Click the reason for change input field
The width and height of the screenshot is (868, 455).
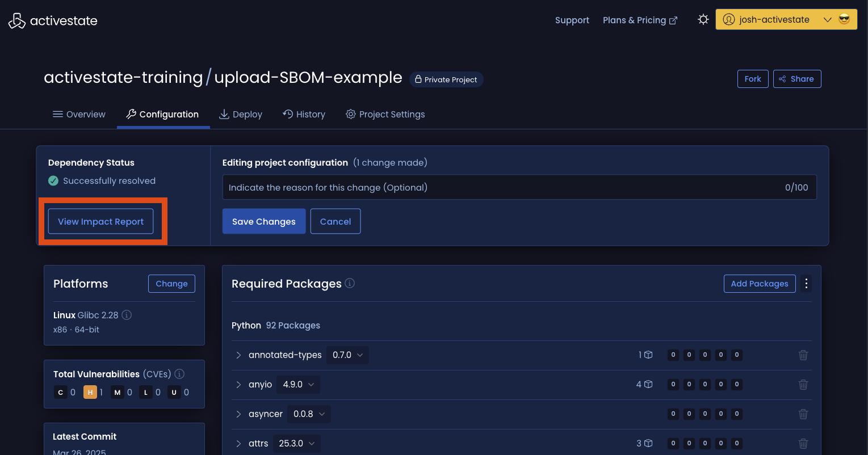(500, 187)
